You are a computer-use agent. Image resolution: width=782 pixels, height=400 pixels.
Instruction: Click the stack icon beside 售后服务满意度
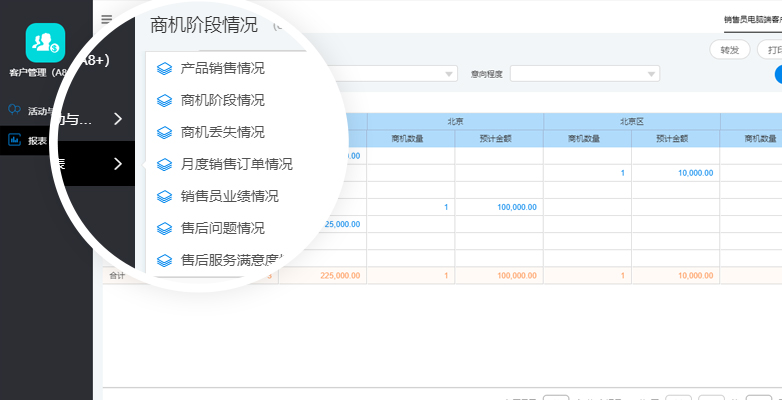click(165, 260)
